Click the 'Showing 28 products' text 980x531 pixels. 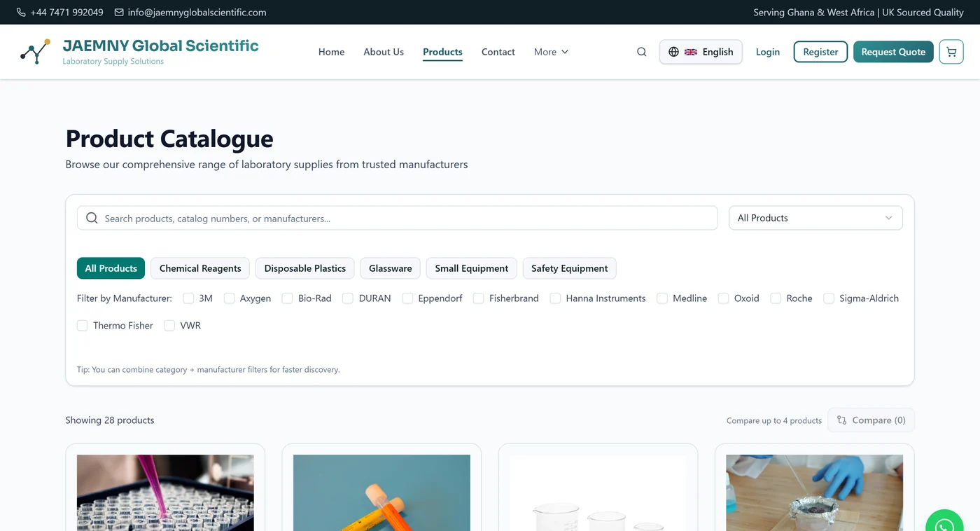tap(110, 420)
